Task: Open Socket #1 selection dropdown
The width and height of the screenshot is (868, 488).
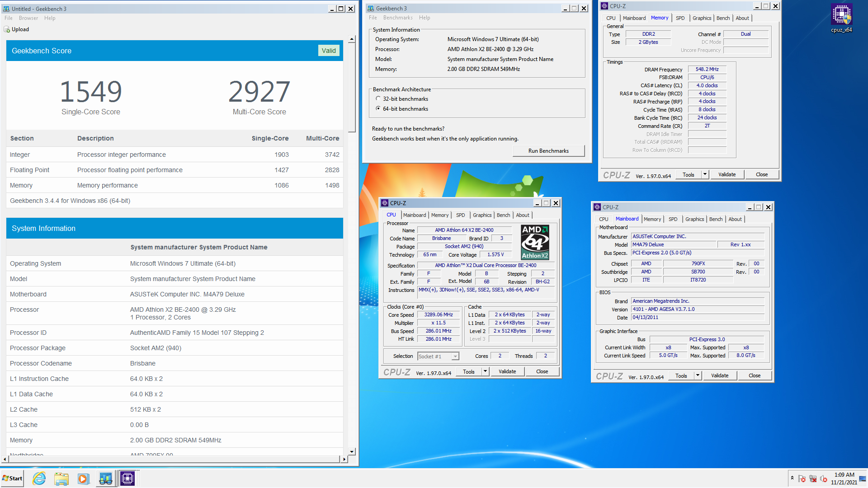Action: [x=455, y=357]
